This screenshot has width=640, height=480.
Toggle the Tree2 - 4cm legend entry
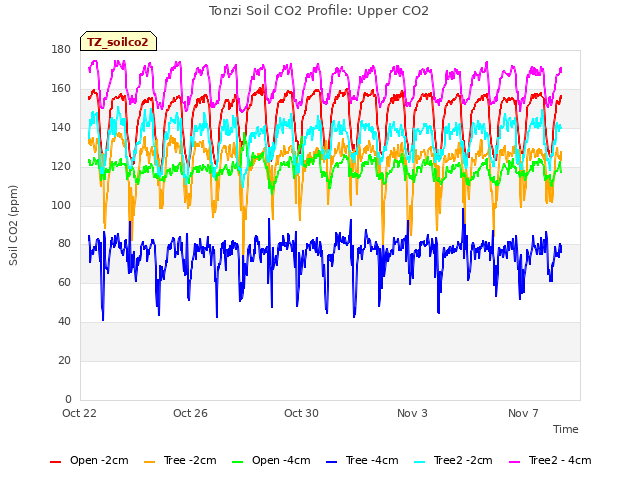(x=550, y=461)
